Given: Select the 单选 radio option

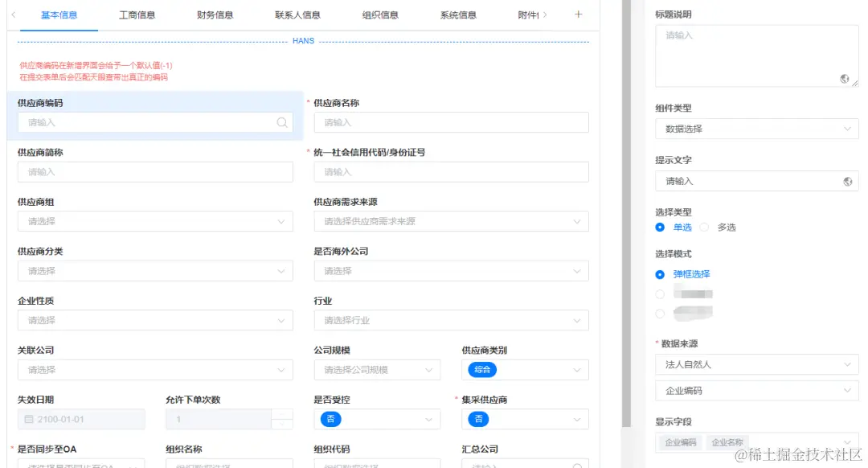Looking at the screenshot, I should tap(661, 227).
